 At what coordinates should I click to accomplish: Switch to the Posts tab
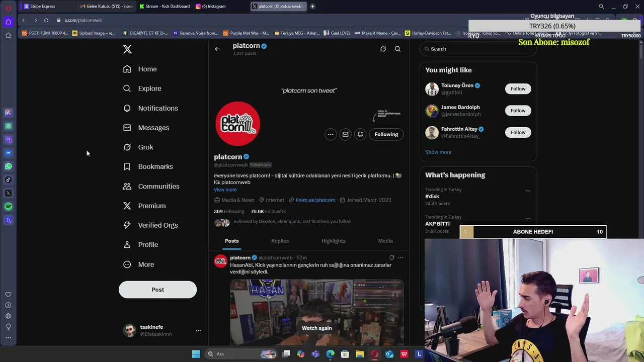click(231, 241)
